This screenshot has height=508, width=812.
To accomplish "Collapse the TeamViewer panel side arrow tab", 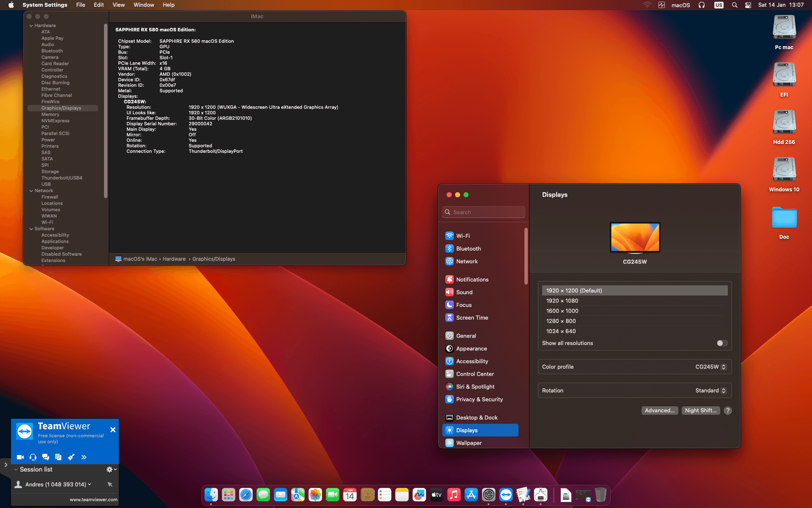I will [5, 465].
